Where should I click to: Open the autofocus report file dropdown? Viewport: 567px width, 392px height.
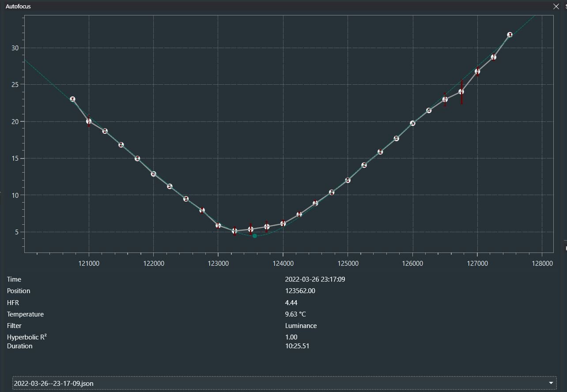(284, 383)
